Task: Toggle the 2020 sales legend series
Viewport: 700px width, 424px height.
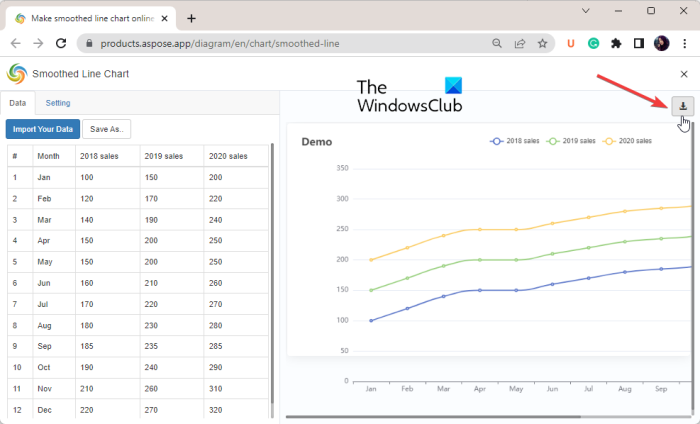Action: 627,141
